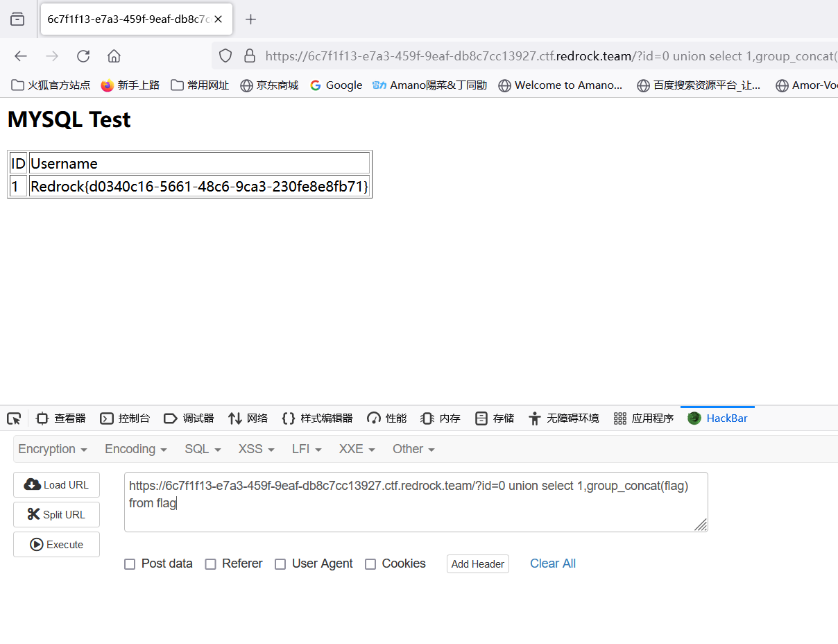The height and width of the screenshot is (644, 838).
Task: Expand the Other dropdown menu
Action: pos(413,449)
